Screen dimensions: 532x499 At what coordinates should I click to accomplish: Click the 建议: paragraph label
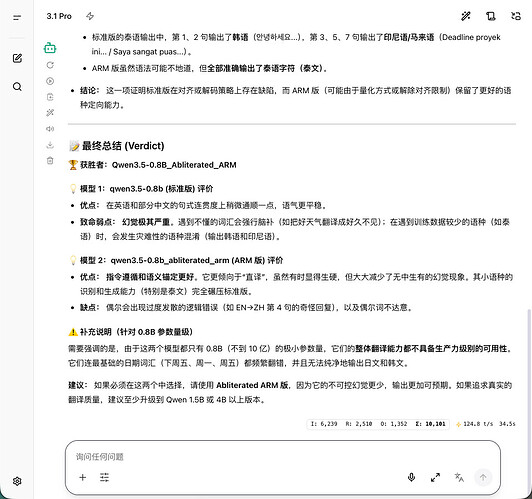pyautogui.click(x=78, y=385)
